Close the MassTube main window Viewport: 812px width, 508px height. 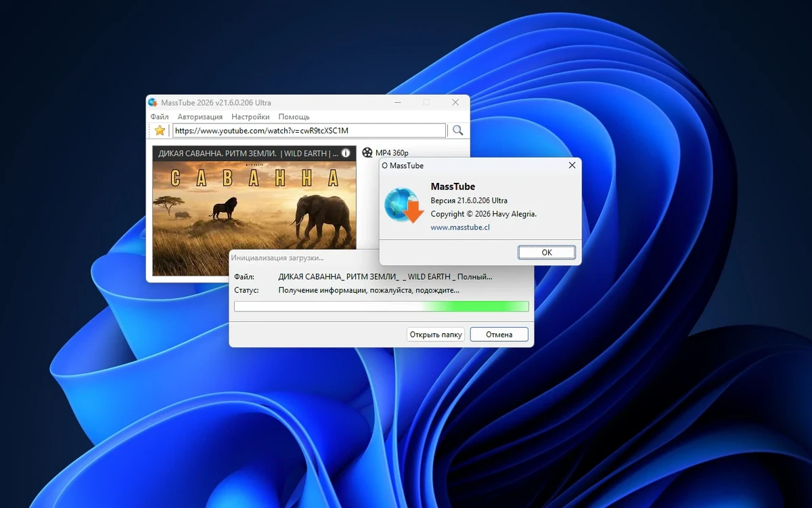pyautogui.click(x=455, y=102)
